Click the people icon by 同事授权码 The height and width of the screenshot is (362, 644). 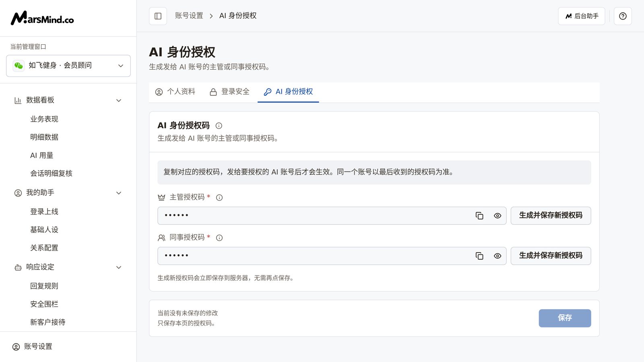coord(161,238)
